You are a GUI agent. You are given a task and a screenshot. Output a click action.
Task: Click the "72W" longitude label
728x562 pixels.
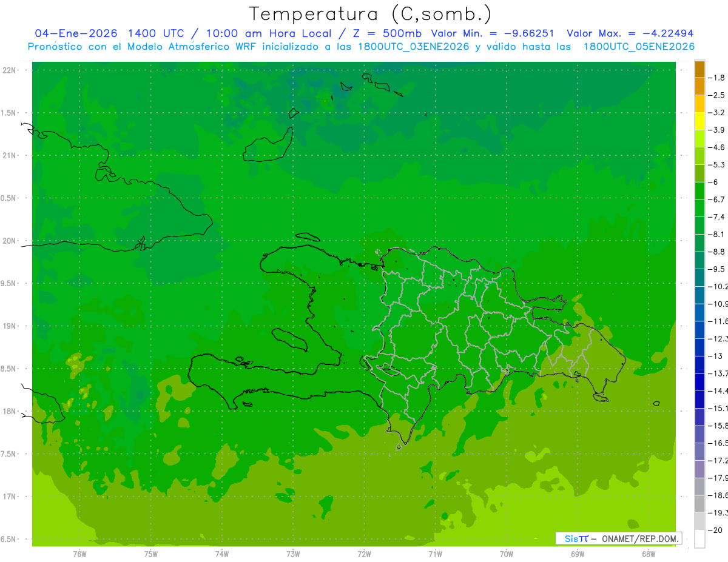click(364, 554)
